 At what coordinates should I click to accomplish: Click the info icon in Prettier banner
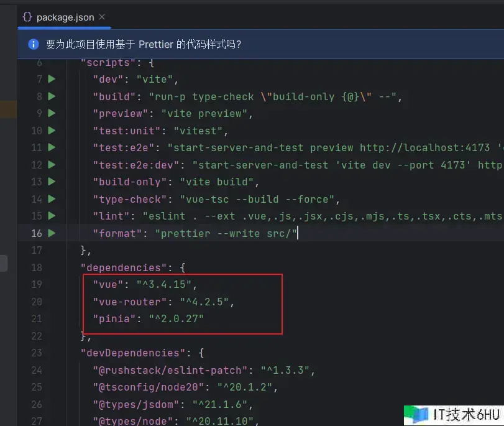pos(34,44)
